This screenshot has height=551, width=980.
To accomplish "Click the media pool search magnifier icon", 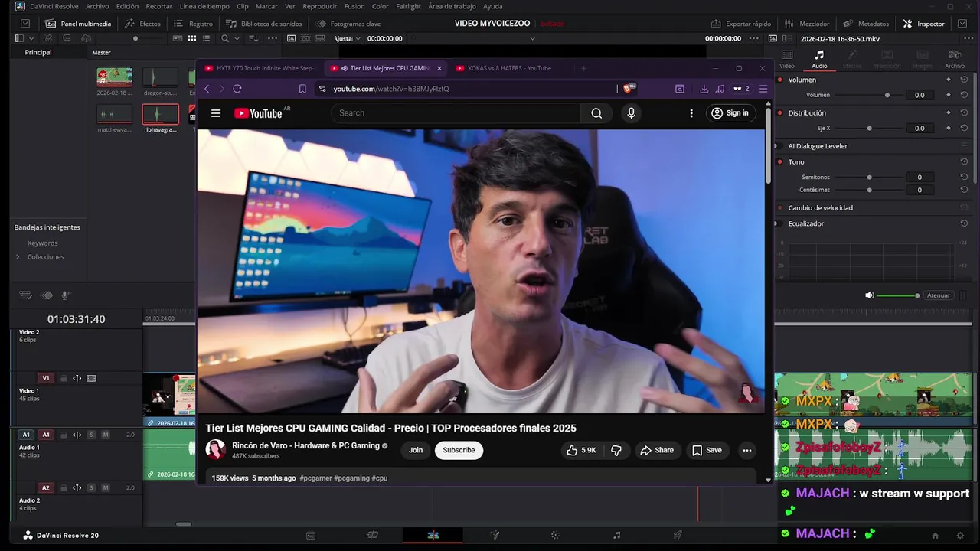I will tap(225, 38).
